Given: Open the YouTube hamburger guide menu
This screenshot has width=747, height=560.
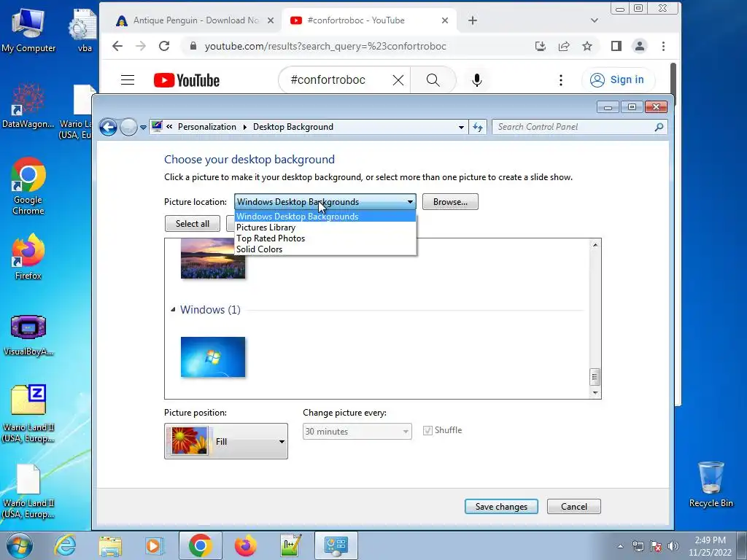Looking at the screenshot, I should click(128, 80).
